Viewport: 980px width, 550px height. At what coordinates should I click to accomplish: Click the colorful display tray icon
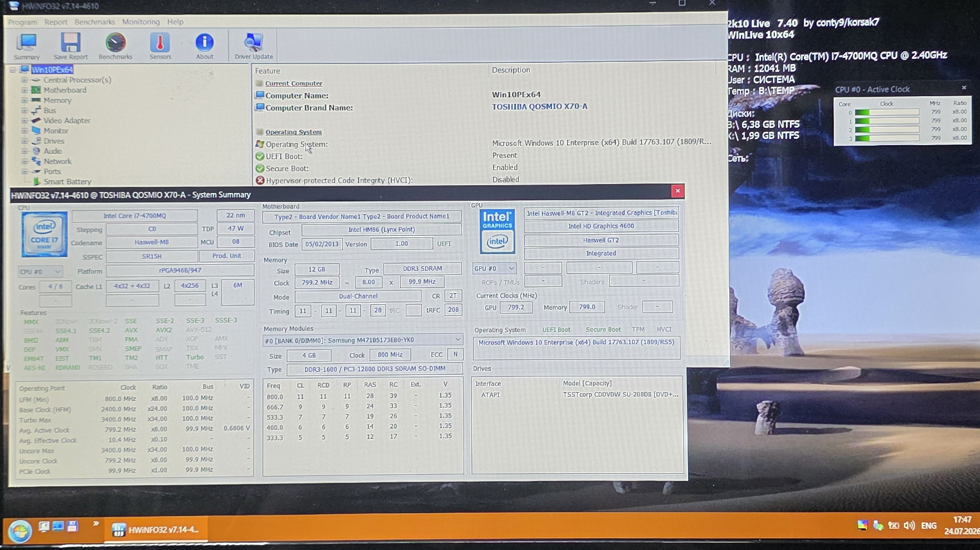[x=863, y=526]
